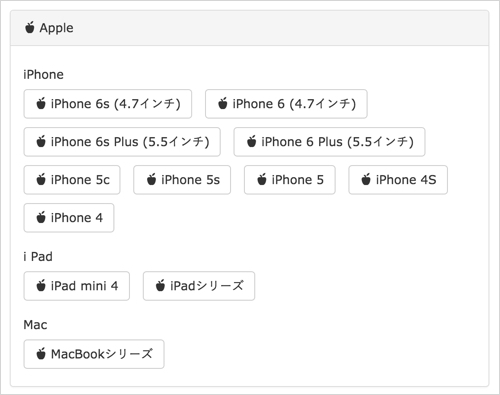Select iPhone 6s Plus (5.5インチ)
The height and width of the screenshot is (395, 500).
pyautogui.click(x=122, y=142)
